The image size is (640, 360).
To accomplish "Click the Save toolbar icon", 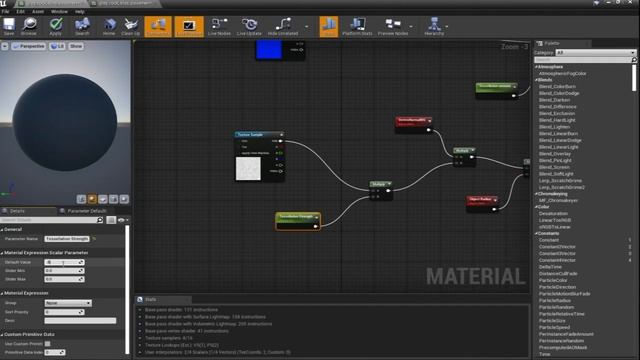I will (x=9, y=26).
